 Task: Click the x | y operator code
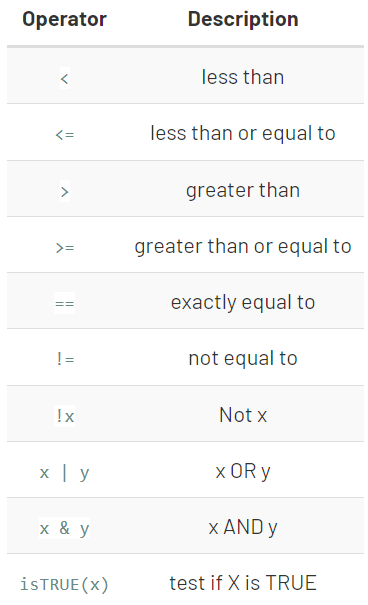tap(64, 472)
